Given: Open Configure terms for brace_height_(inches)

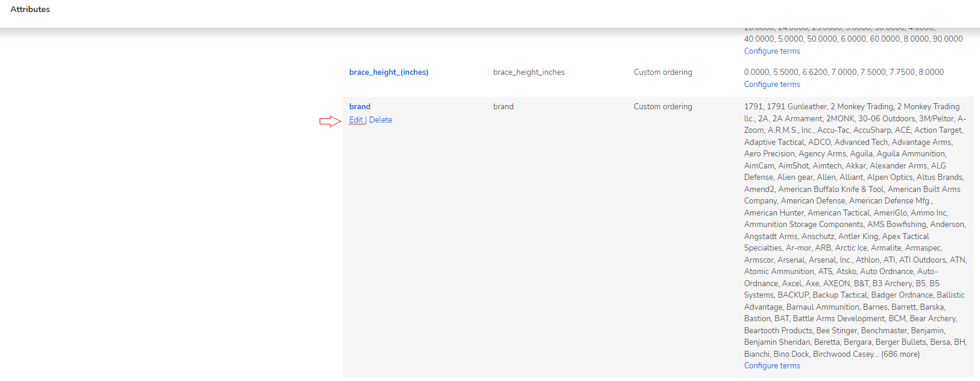Looking at the screenshot, I should pos(772,85).
